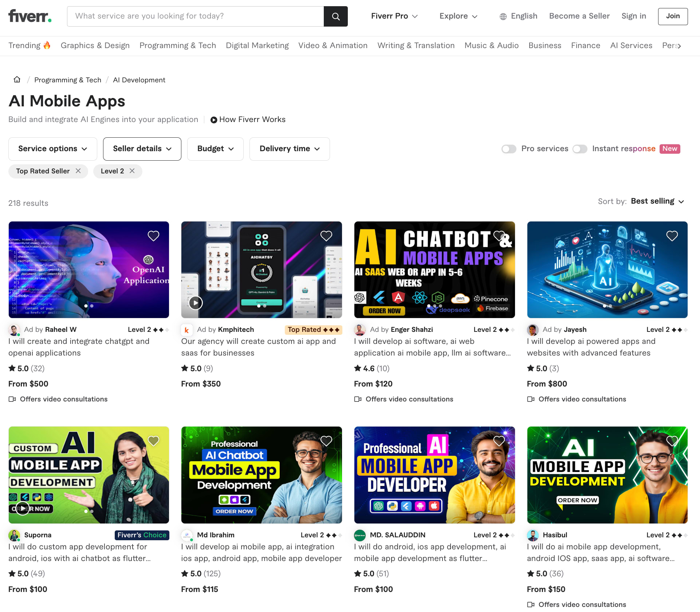Open Raheel W's chatgpt integration gig title
The width and height of the screenshot is (700, 612).
[x=79, y=347]
